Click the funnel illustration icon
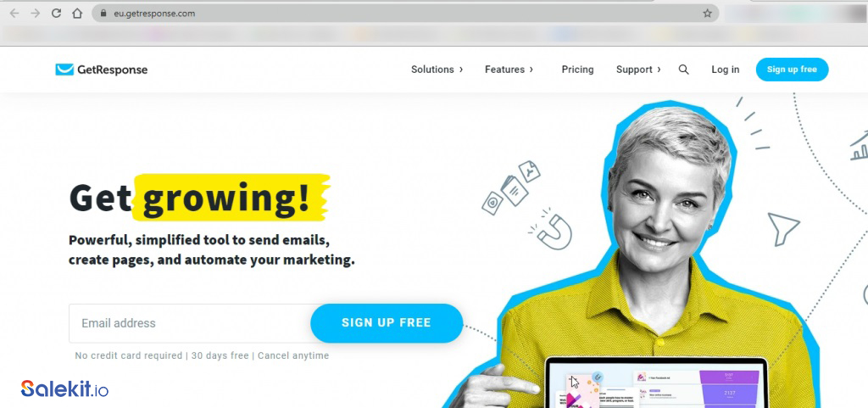868x408 pixels. (x=783, y=228)
